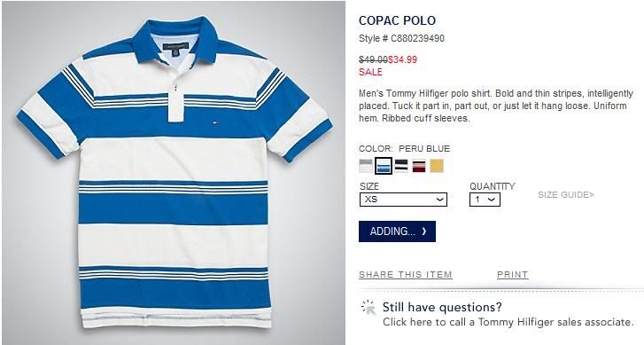The height and width of the screenshot is (345, 644).
Task: Click the Still have questions? heading
Action: (442, 307)
